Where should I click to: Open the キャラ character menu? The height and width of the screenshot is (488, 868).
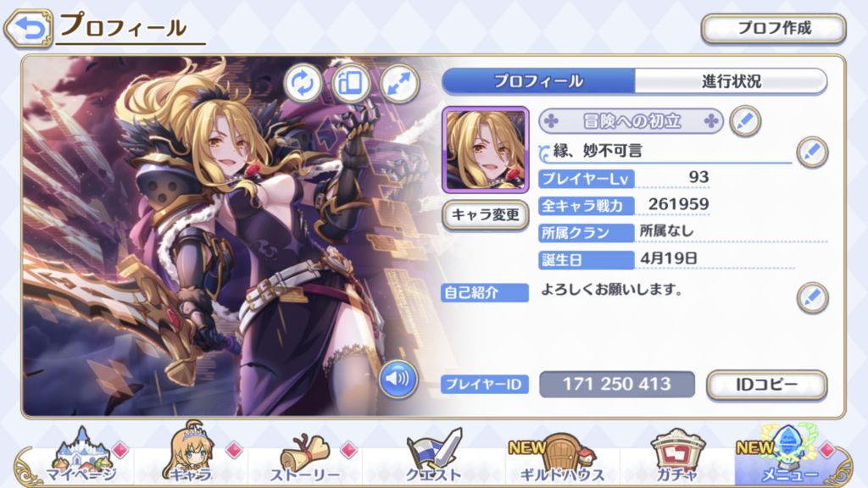(191, 454)
